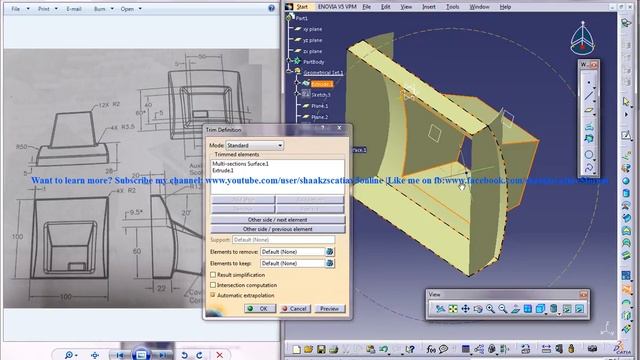640x360 pixels.
Task: Click Cancel in Trim Definition dialog
Action: coord(295,309)
